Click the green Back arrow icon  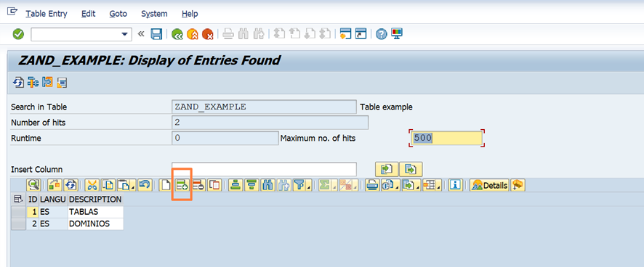point(177,34)
